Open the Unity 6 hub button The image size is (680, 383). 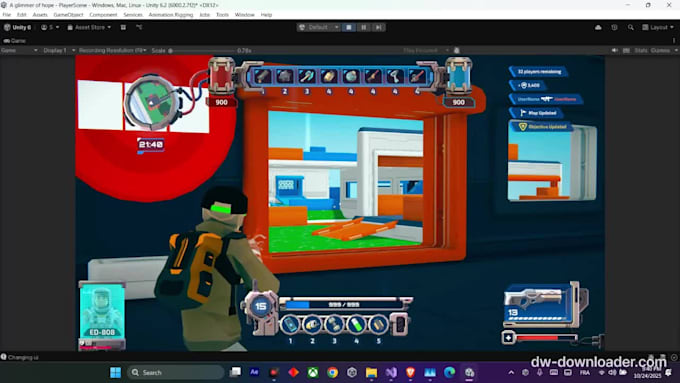click(17, 27)
